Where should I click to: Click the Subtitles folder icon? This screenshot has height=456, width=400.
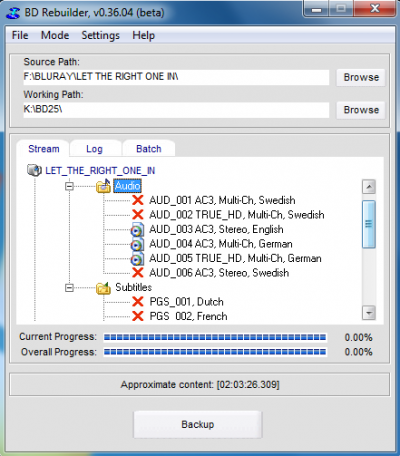click(x=103, y=288)
